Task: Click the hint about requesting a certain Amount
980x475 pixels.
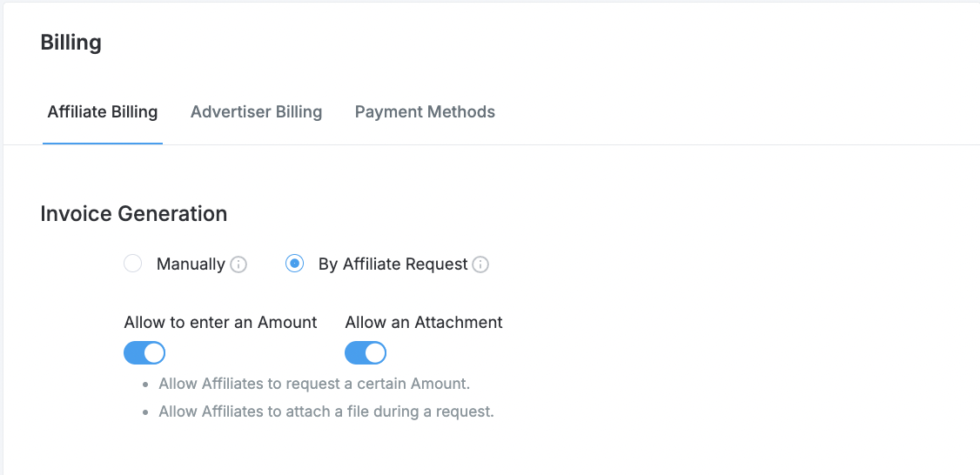Action: (314, 384)
